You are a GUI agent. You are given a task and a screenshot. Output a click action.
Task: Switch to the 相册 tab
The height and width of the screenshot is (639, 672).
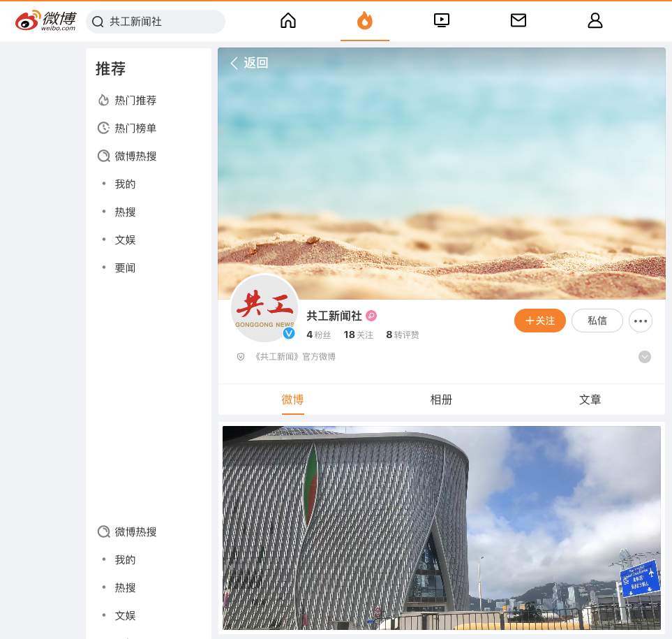click(441, 399)
